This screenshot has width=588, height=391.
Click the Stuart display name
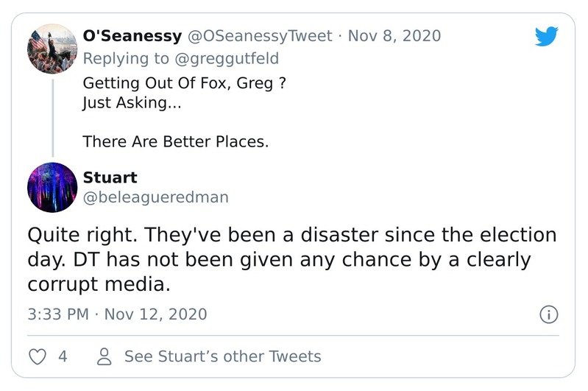pos(110,177)
